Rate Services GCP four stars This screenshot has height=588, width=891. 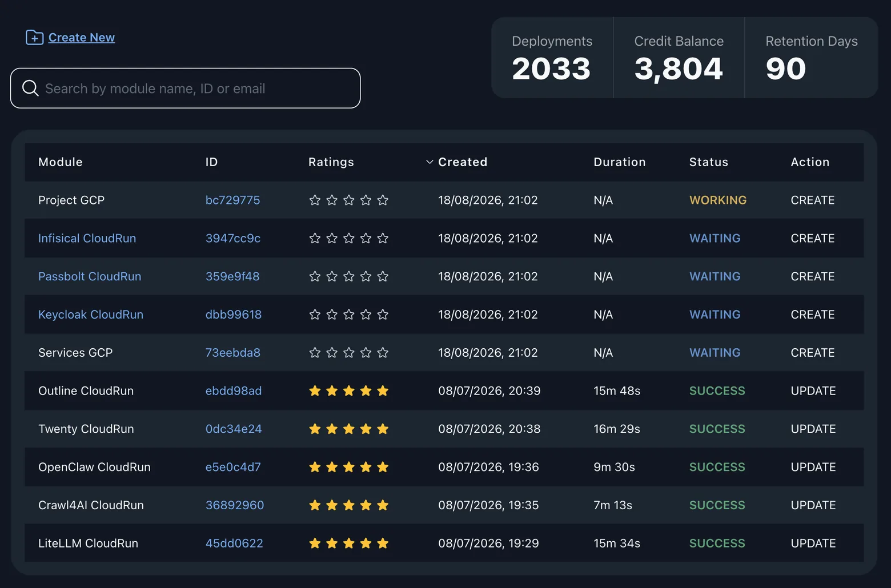[366, 353]
